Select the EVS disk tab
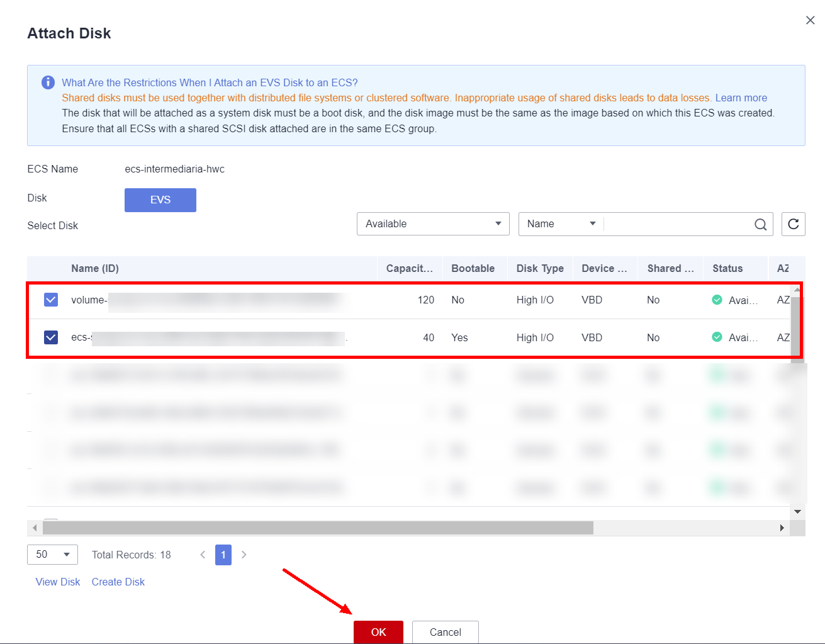Viewport: 825px width, 644px height. 160,200
